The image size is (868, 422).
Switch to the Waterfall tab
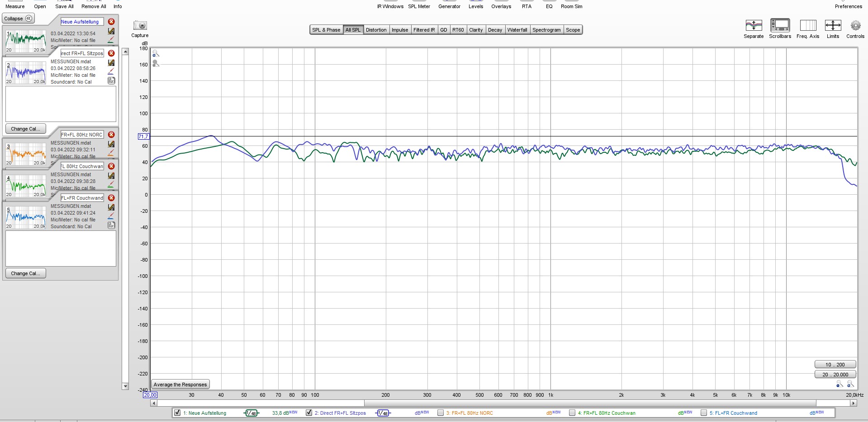[x=517, y=30]
